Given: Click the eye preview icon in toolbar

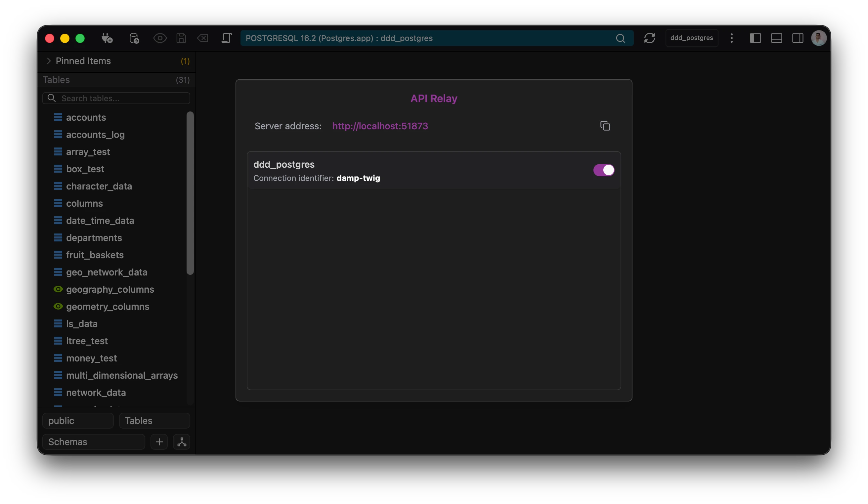Looking at the screenshot, I should tap(160, 38).
